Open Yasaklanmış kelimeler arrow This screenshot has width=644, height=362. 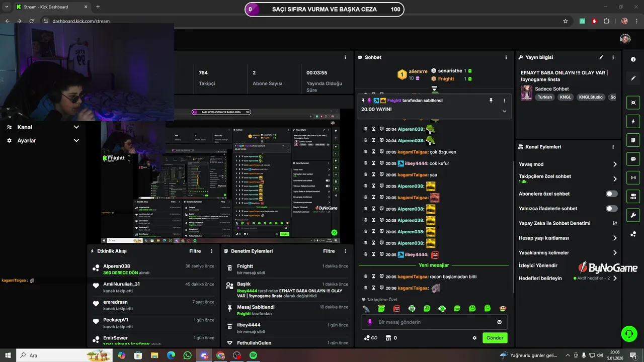pyautogui.click(x=615, y=253)
